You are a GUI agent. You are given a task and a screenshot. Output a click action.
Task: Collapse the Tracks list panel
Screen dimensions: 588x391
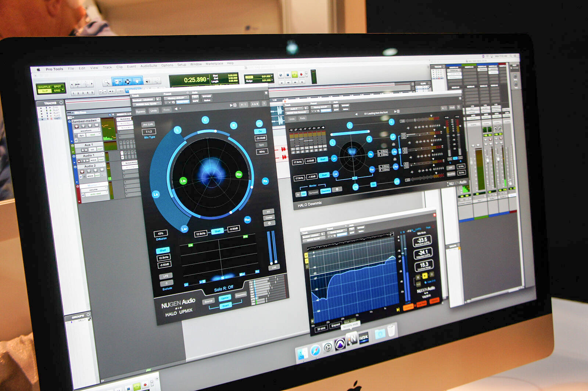click(61, 102)
